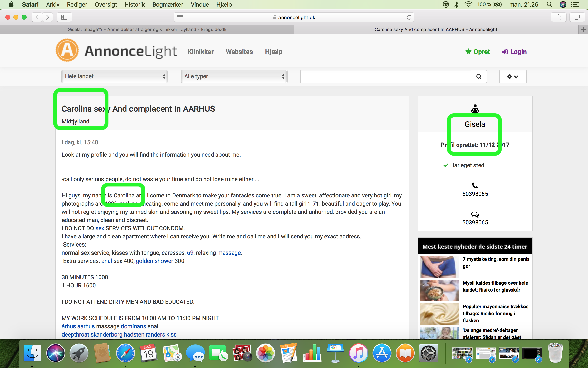
Task: Open Photo Booth in the Dock
Action: pyautogui.click(x=242, y=353)
